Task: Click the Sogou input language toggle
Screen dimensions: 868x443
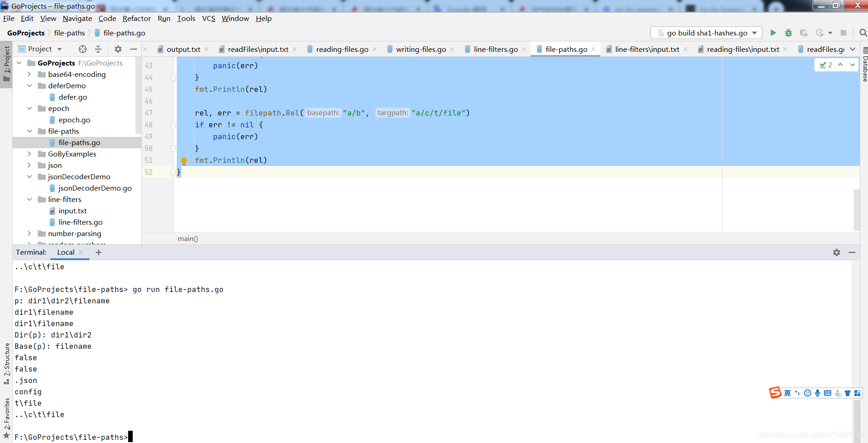Action: click(788, 393)
